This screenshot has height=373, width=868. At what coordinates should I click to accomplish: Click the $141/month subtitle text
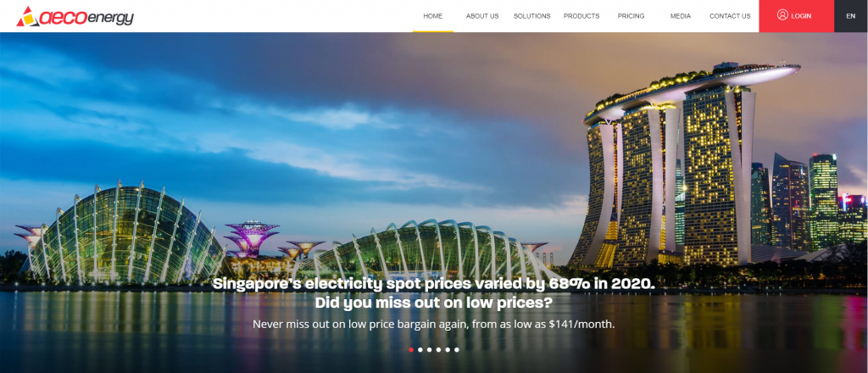tap(434, 325)
